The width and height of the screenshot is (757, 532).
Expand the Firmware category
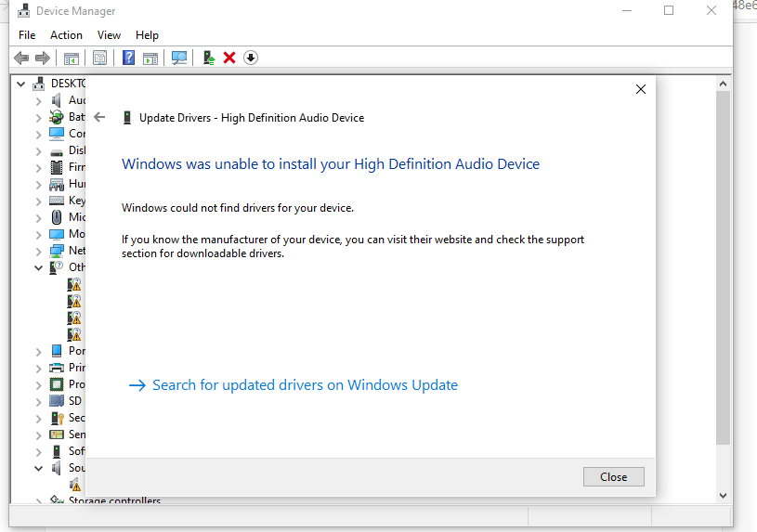[x=39, y=168]
